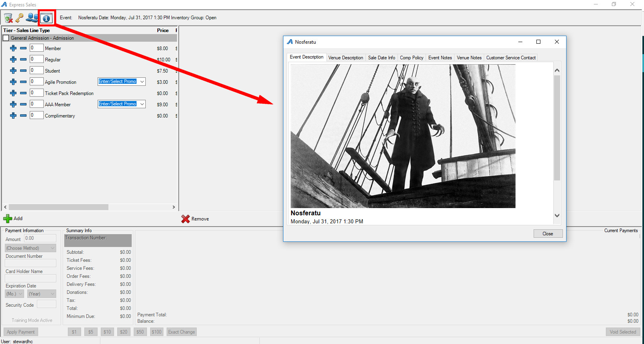Open the Choose Method payment dropdown
644x344 pixels.
[x=31, y=248]
